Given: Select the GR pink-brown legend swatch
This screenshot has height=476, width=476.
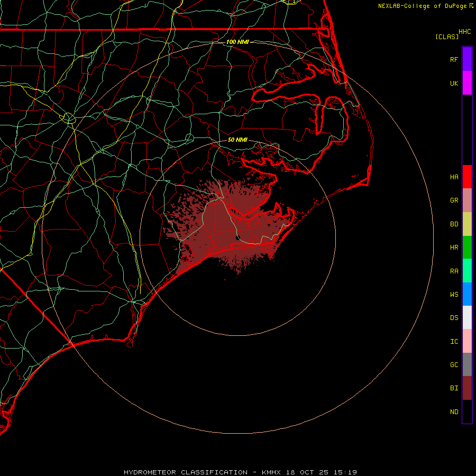Looking at the screenshot, I should pos(467,200).
